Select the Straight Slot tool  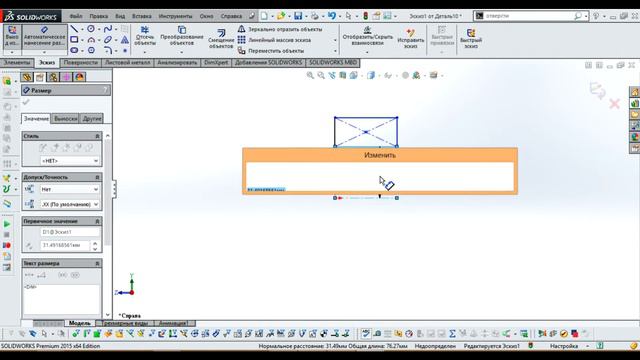(x=74, y=50)
